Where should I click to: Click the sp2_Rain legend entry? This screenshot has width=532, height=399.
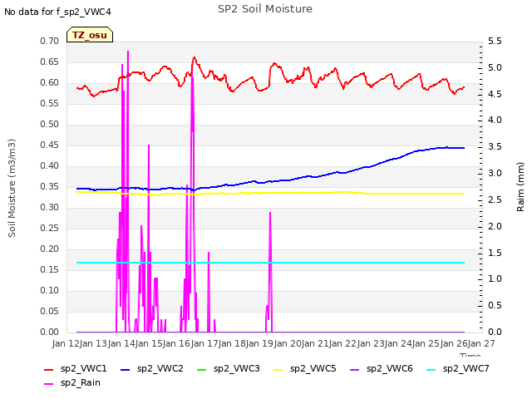(72, 382)
